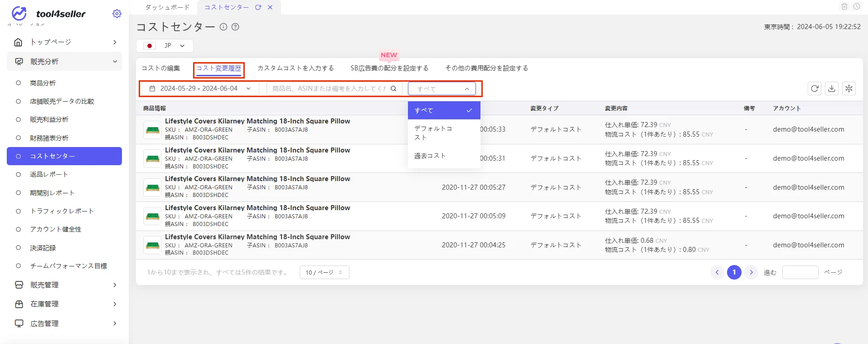
Task: Click the calendar icon in date range
Action: point(152,88)
